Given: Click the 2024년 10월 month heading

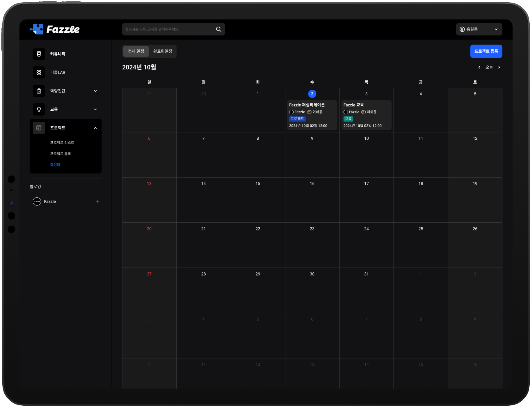Looking at the screenshot, I should [x=139, y=67].
